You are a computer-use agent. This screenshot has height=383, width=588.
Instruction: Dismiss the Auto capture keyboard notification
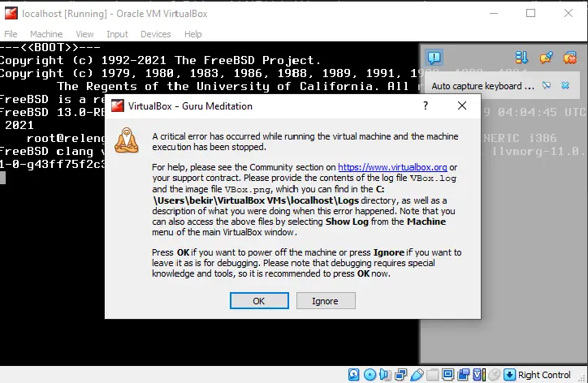click(565, 85)
